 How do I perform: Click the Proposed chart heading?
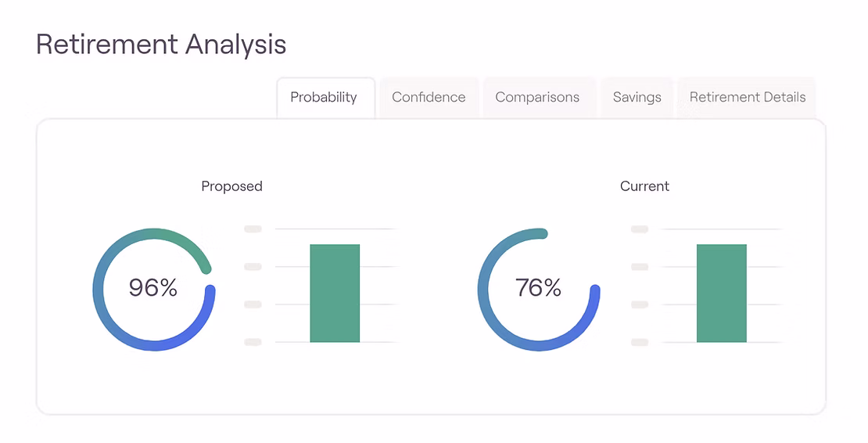coord(231,186)
